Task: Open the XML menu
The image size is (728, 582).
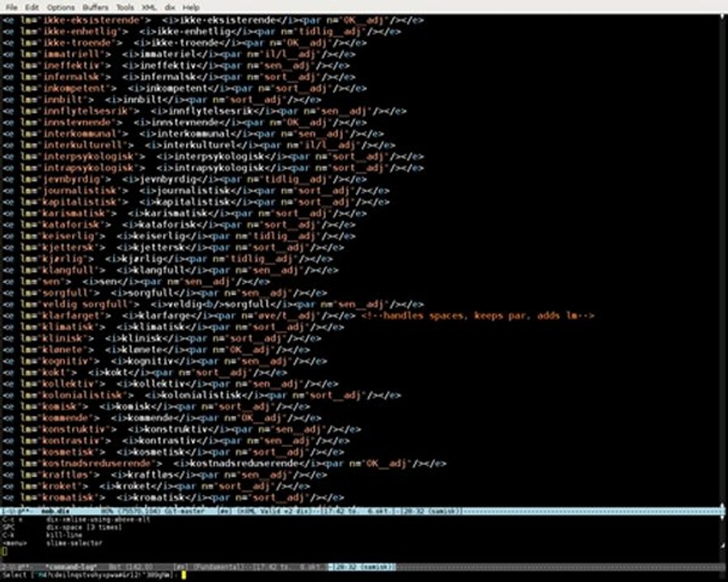Action: click(x=149, y=7)
